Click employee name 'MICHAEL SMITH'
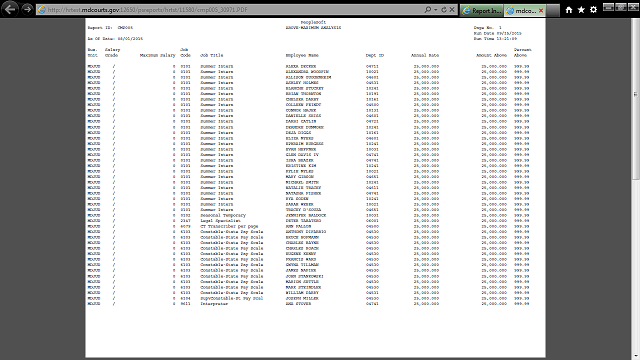Screen dimensions: 640x360 [302, 182]
